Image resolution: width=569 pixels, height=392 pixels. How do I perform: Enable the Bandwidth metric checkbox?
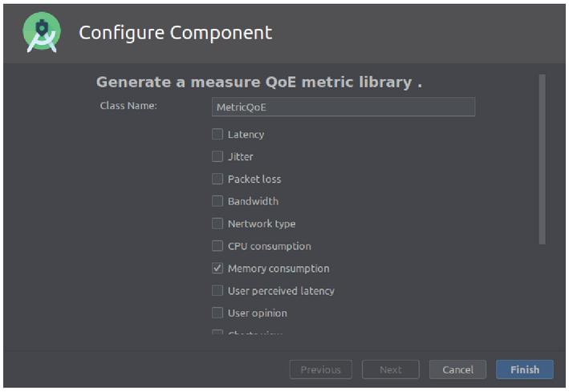(x=217, y=201)
